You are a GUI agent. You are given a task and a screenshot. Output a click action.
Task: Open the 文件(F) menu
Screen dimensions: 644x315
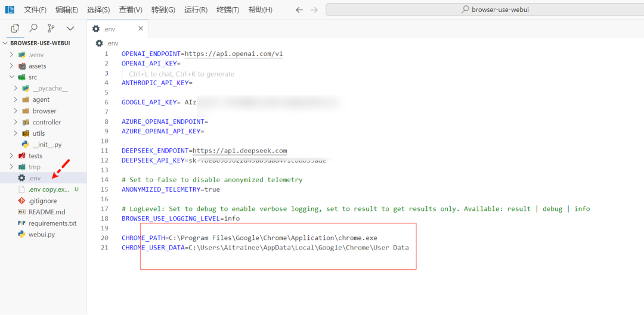pos(35,10)
